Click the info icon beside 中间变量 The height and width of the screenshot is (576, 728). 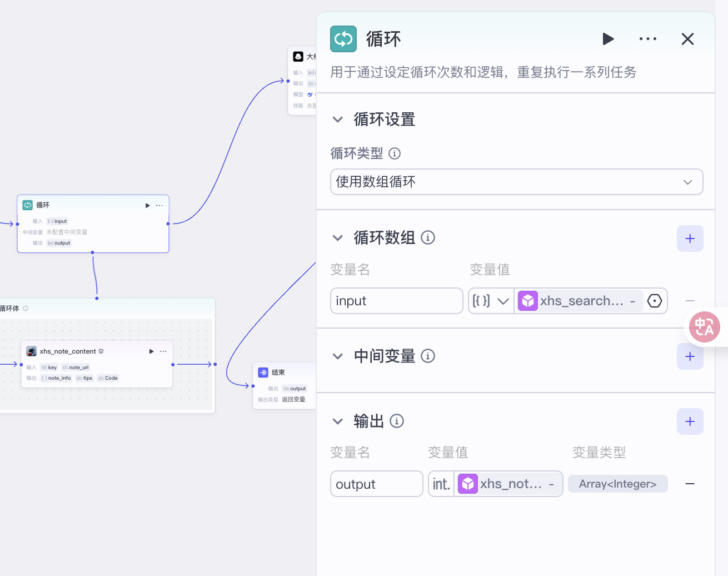point(428,356)
